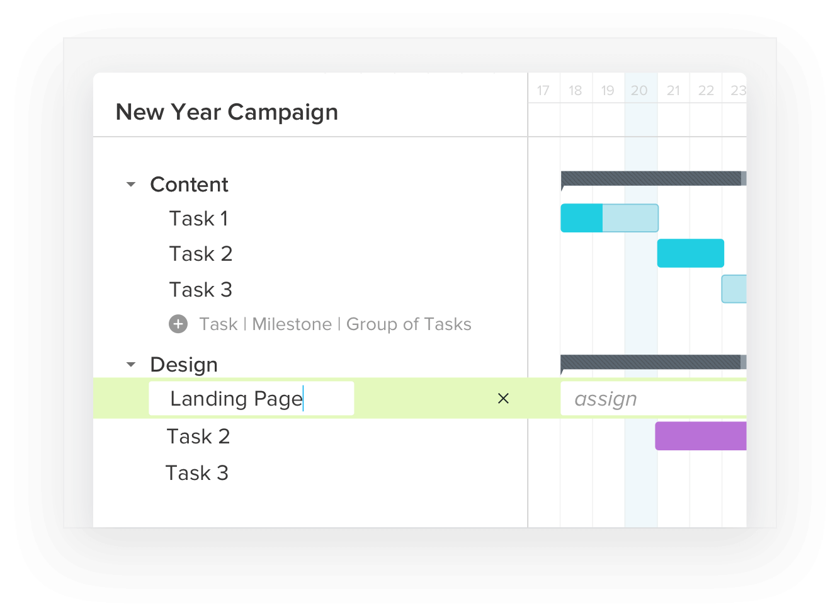Collapse the Content group

130,184
